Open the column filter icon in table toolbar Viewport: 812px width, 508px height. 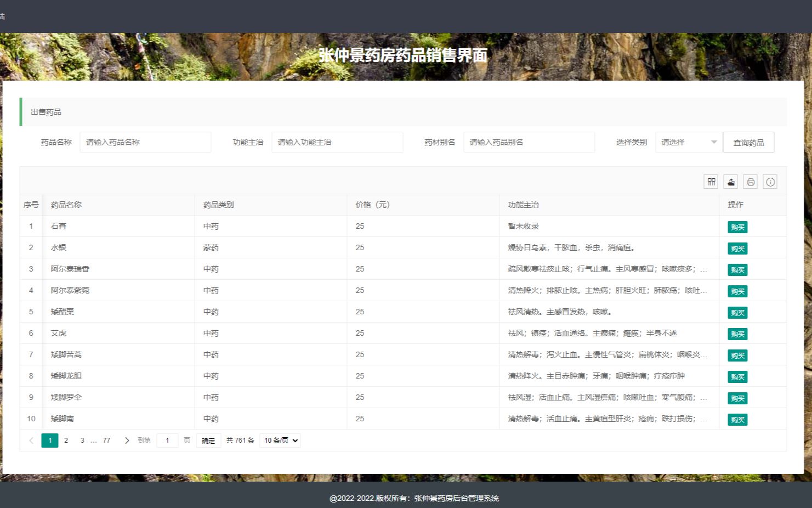coord(711,182)
